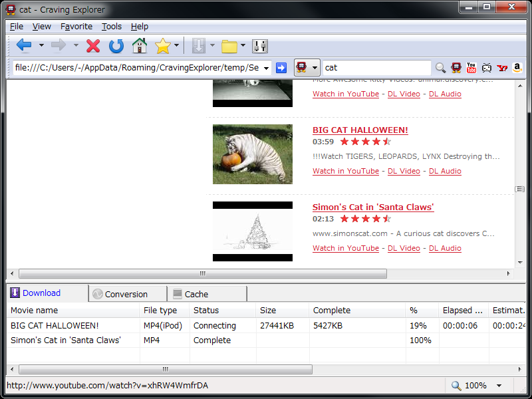Open the zoom level 100% dropdown

499,386
